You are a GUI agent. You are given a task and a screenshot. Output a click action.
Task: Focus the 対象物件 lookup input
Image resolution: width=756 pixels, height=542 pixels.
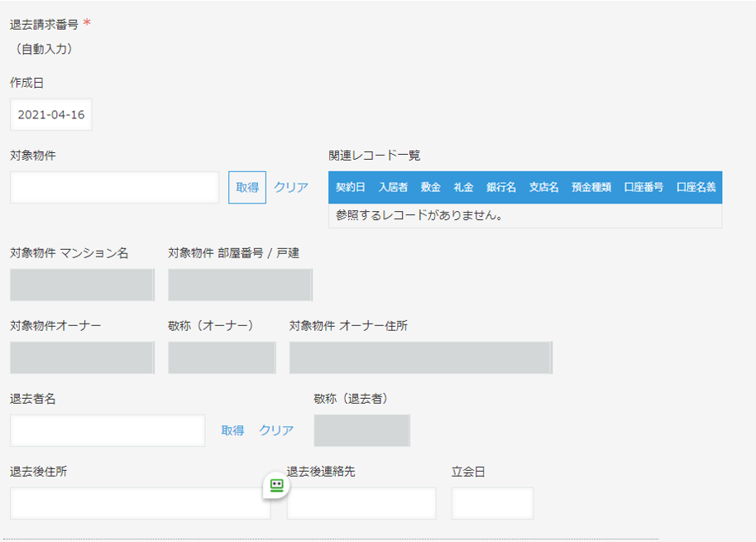pos(115,187)
